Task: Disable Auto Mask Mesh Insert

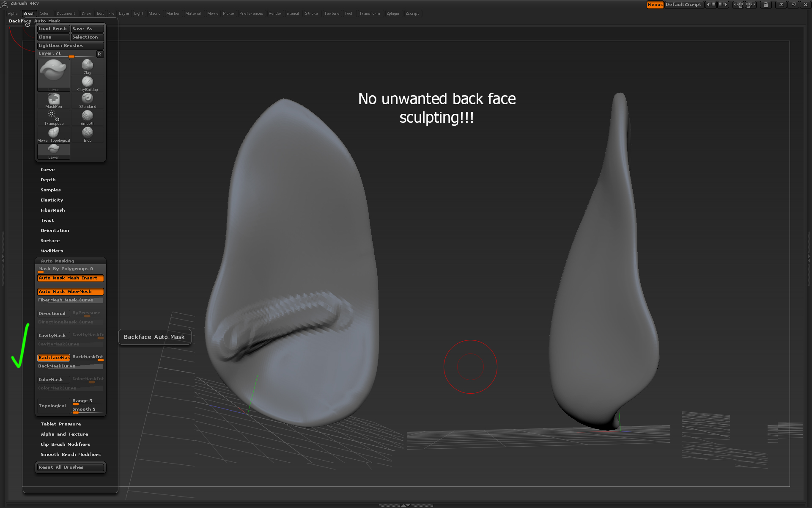Action: coord(70,278)
